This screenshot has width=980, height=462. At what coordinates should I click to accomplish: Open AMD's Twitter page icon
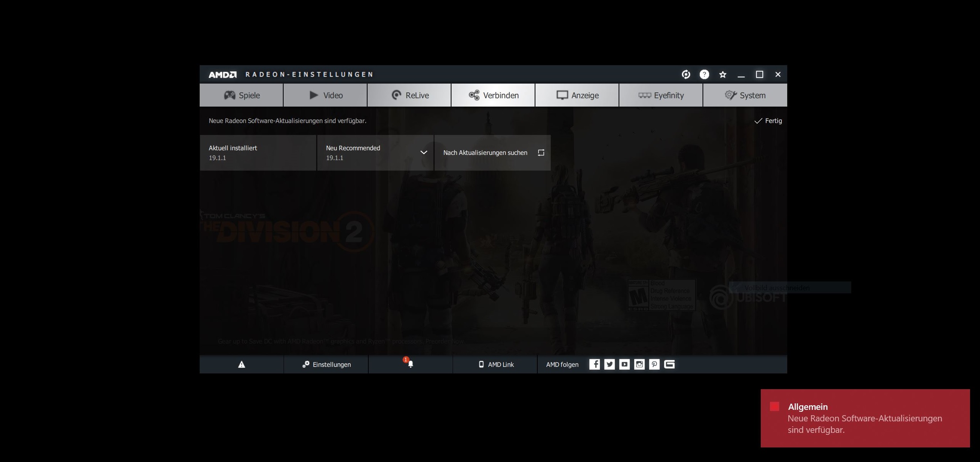pos(609,364)
